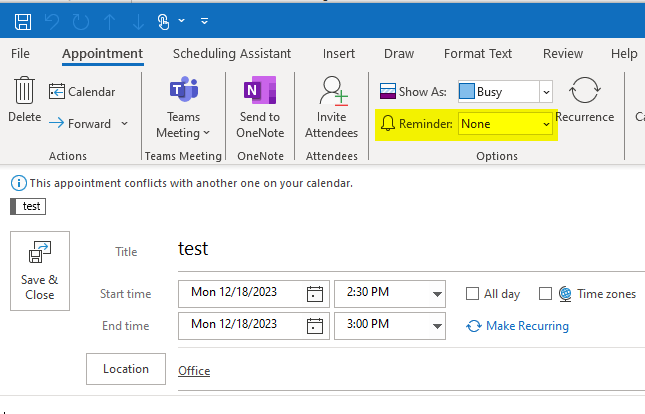Click the Show As icon
The width and height of the screenshot is (645, 414).
pyautogui.click(x=387, y=91)
